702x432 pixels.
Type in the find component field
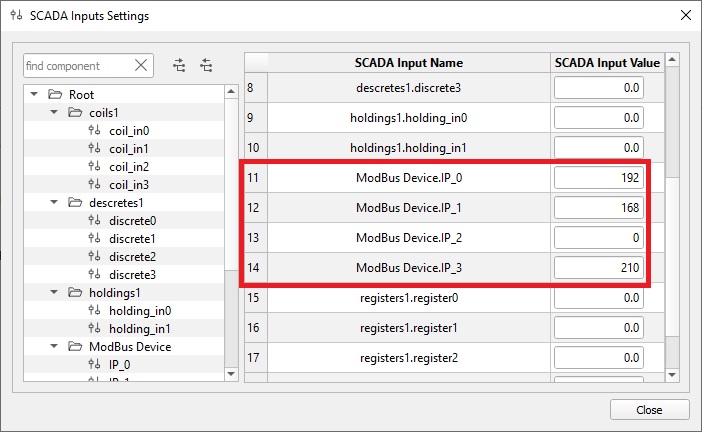76,66
